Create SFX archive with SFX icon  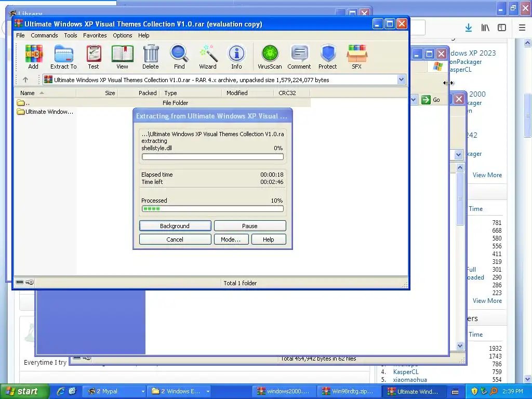[356, 57]
